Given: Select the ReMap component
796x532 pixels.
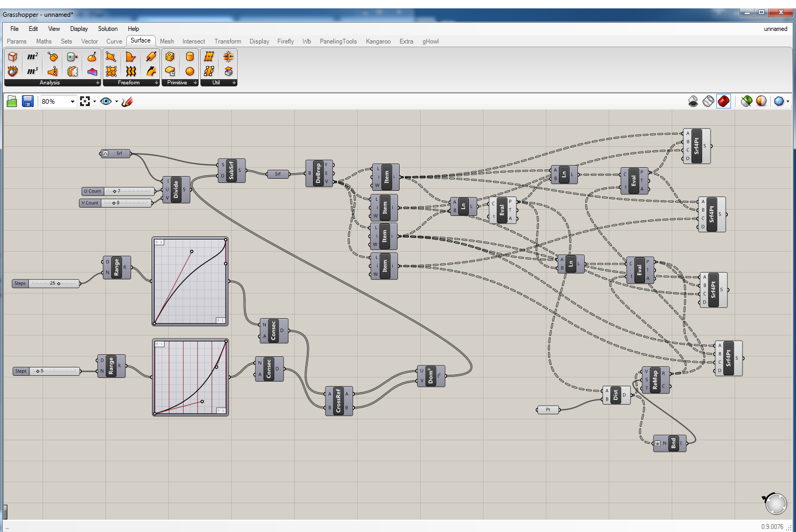Looking at the screenshot, I should pos(655,380).
